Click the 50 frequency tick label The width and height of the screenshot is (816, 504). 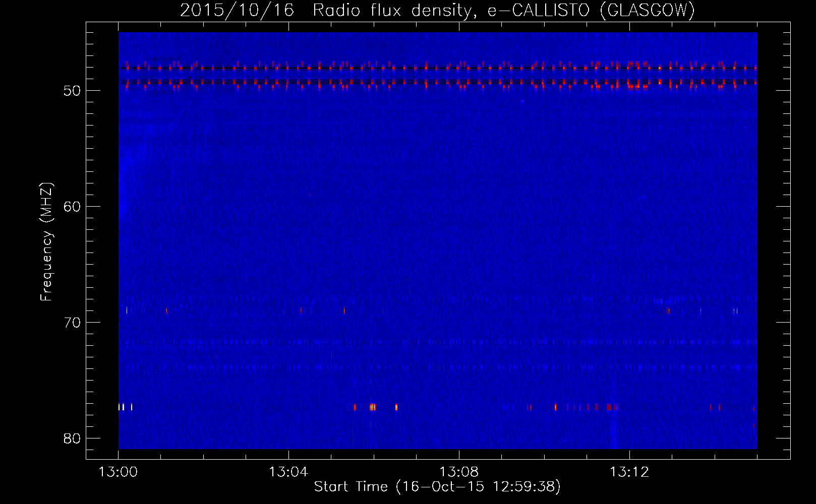73,91
